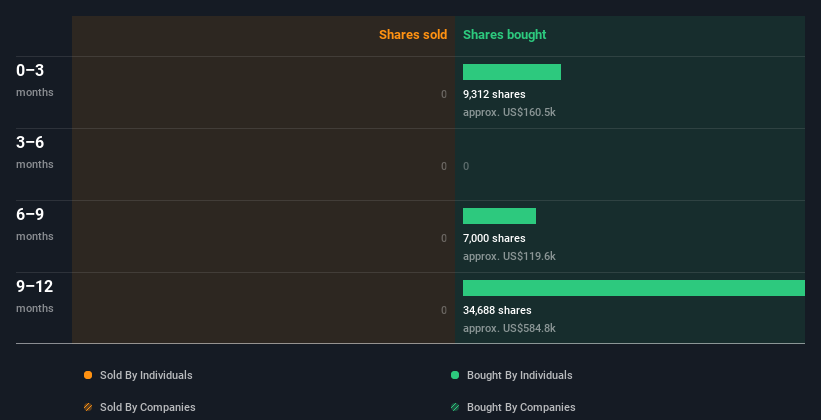Click the shares sold 0 in 3–6 months row
Screen dimensions: 821x420
[444, 166]
